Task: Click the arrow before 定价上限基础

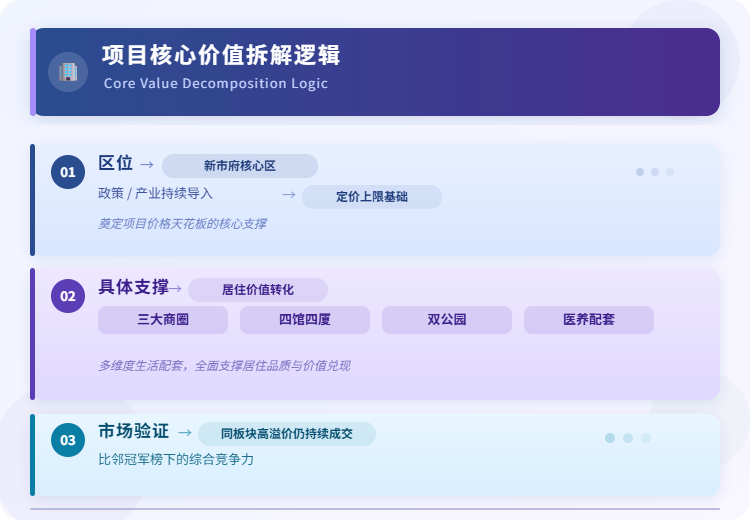Action: coord(288,195)
